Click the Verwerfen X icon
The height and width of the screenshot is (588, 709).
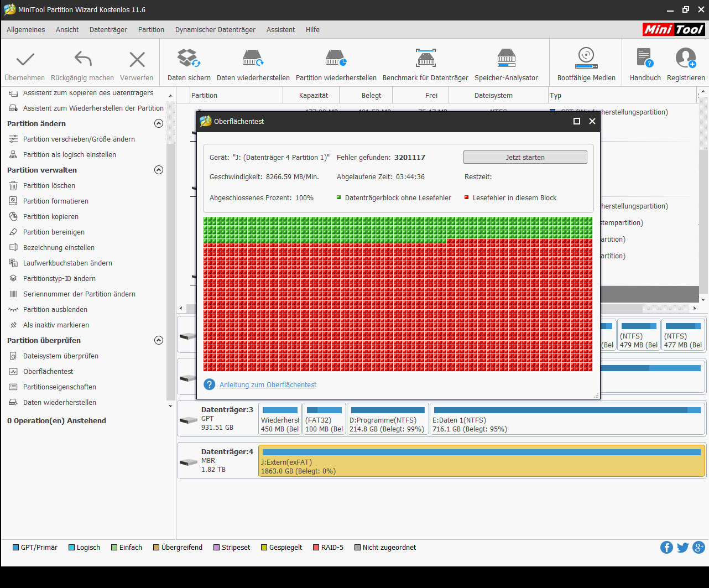coord(137,59)
